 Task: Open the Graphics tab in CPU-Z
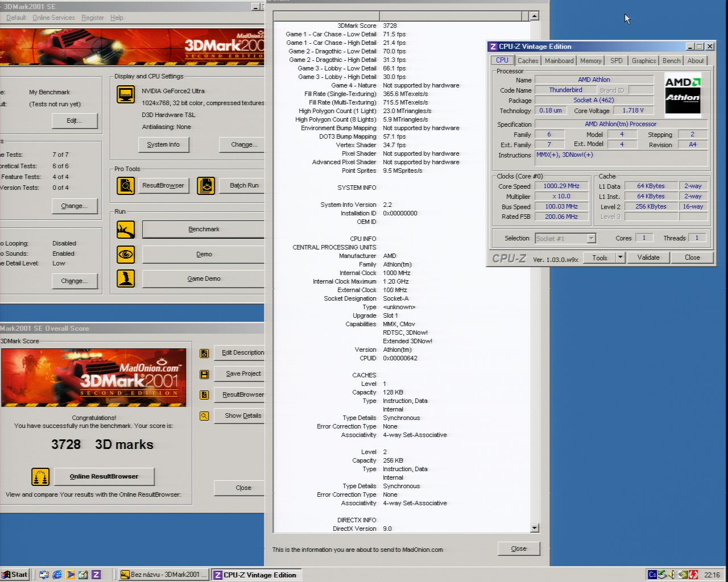coord(644,61)
